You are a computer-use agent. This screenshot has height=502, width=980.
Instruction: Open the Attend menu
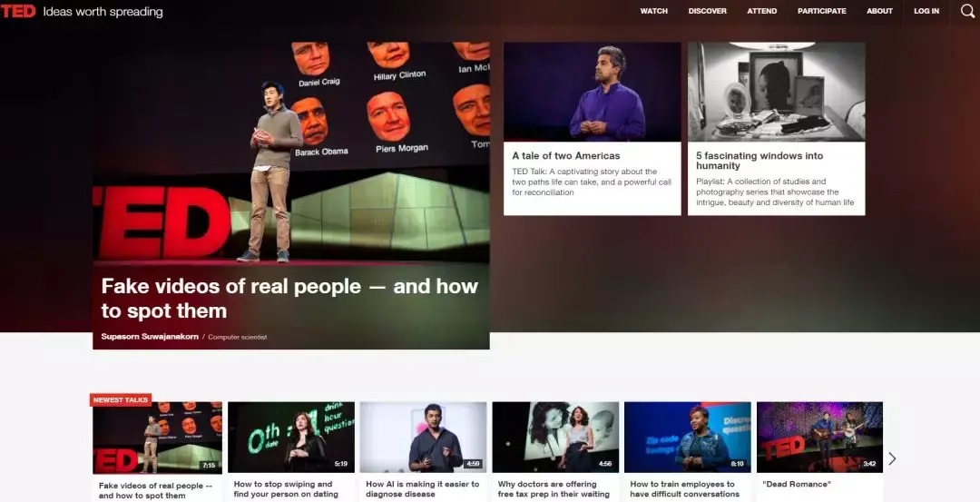point(762,11)
